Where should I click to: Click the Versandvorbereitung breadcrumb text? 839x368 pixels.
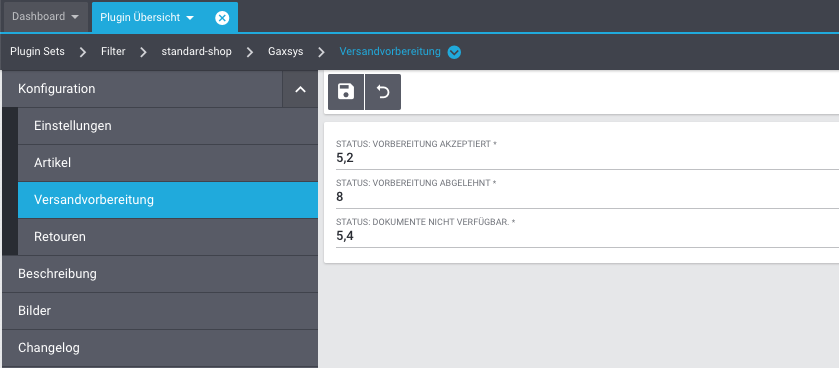tap(390, 52)
